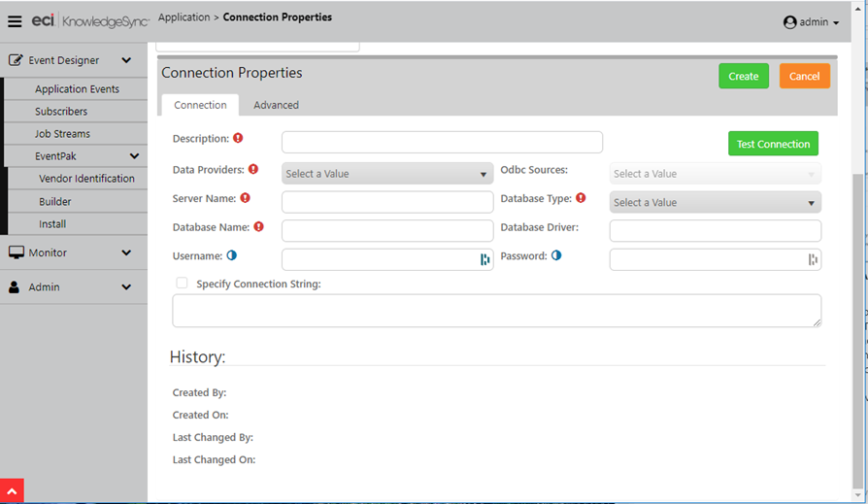Expand the Monitor section chevron
This screenshot has height=504, width=868.
[x=126, y=252]
